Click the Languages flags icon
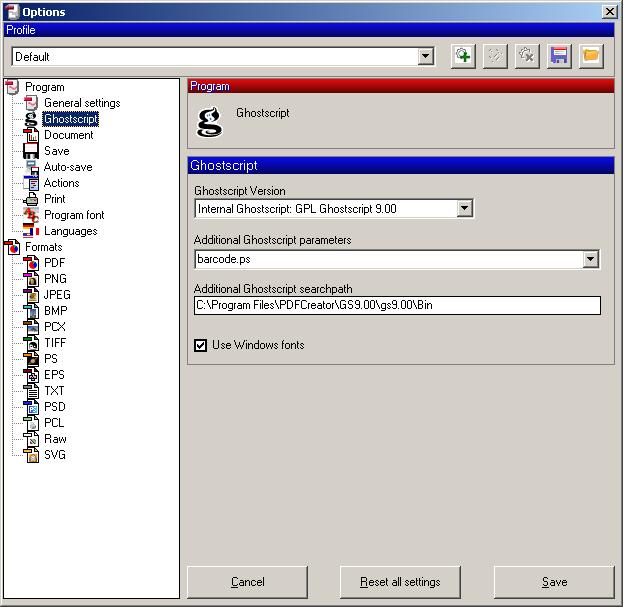The height and width of the screenshot is (607, 623). [31, 231]
